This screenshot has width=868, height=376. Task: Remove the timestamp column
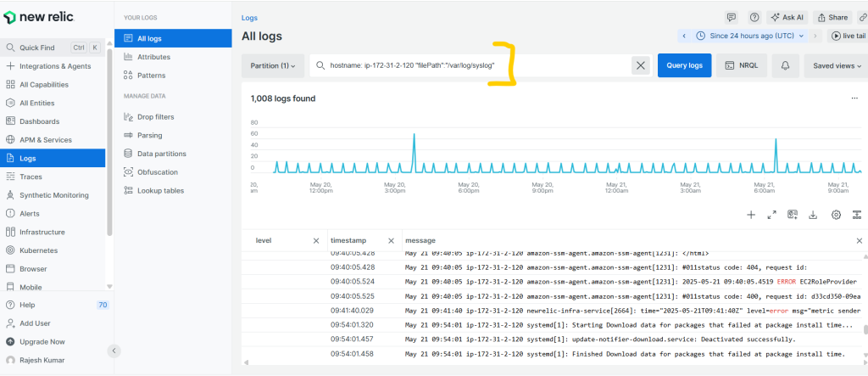(391, 241)
